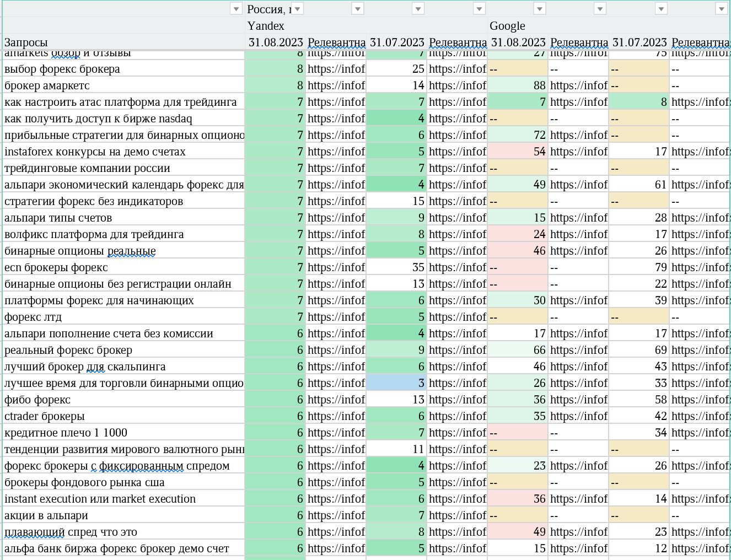Image resolution: width=731 pixels, height=560 pixels.
Task: Open filter dropdown in the Россия header cell
Action: 297,8
